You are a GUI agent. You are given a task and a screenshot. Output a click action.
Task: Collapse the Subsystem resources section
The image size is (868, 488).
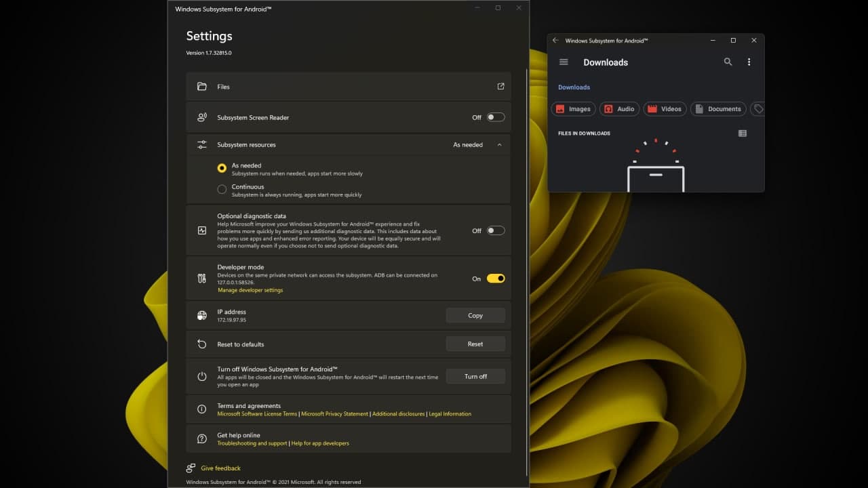(500, 144)
